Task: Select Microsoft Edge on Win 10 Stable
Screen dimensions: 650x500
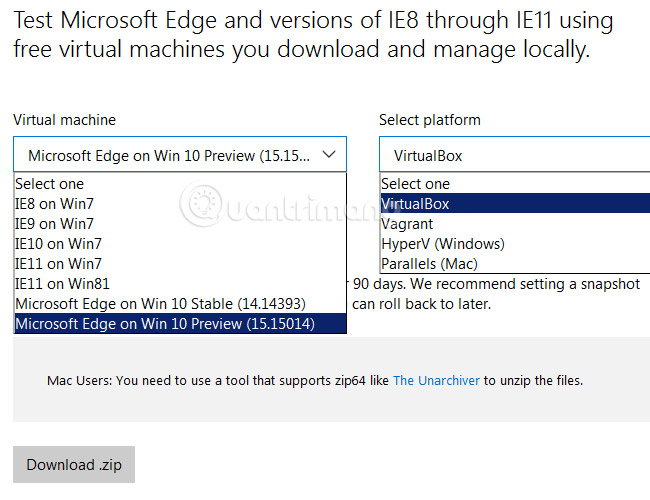Action: click(160, 303)
